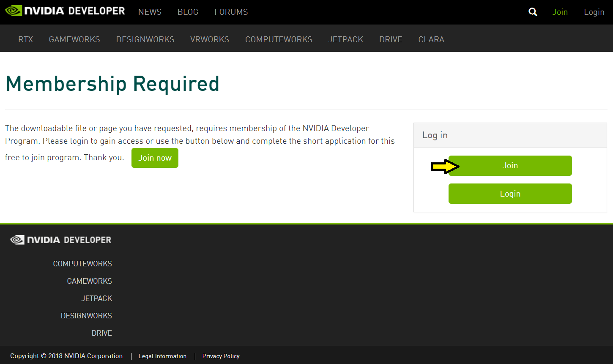Open DRIVE in navigation bar

391,39
